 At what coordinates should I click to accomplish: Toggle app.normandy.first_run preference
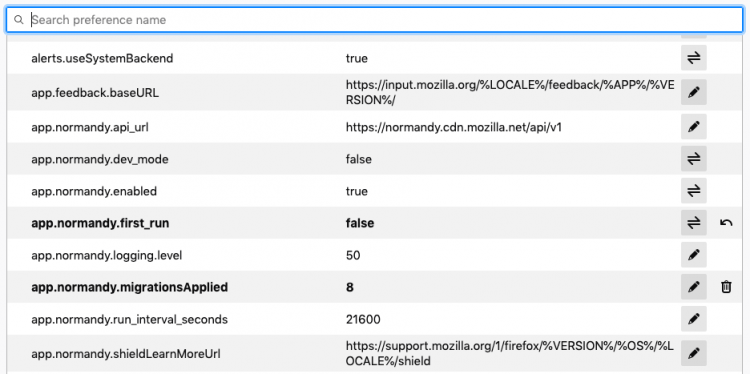[x=694, y=222]
